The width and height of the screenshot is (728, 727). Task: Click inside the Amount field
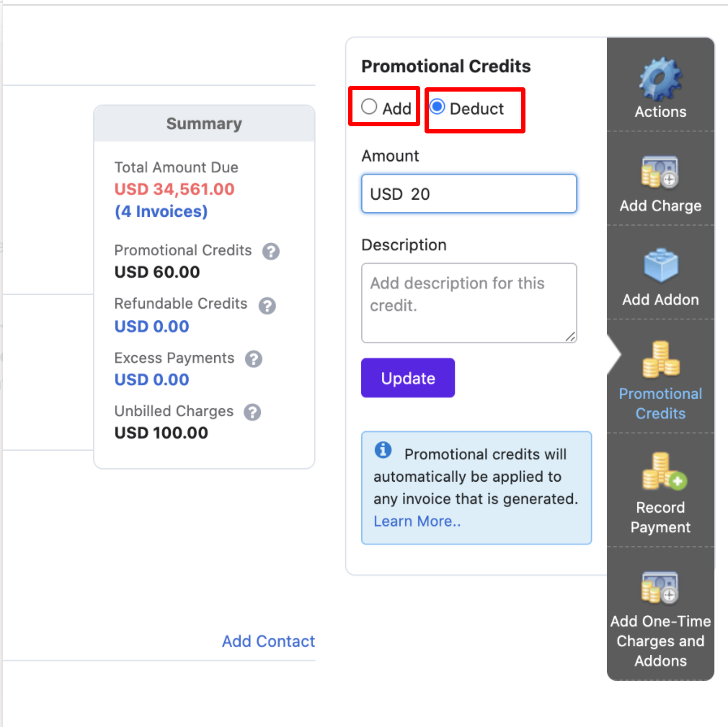tap(469, 193)
